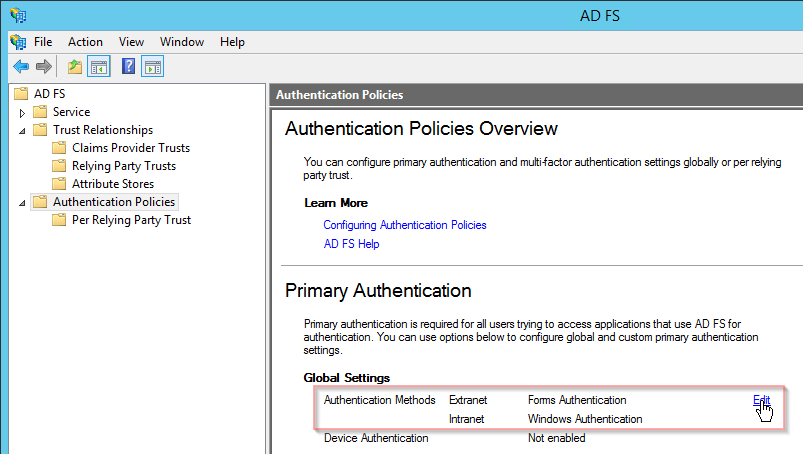Select Service in the tree
803x454 pixels.
click(x=71, y=112)
